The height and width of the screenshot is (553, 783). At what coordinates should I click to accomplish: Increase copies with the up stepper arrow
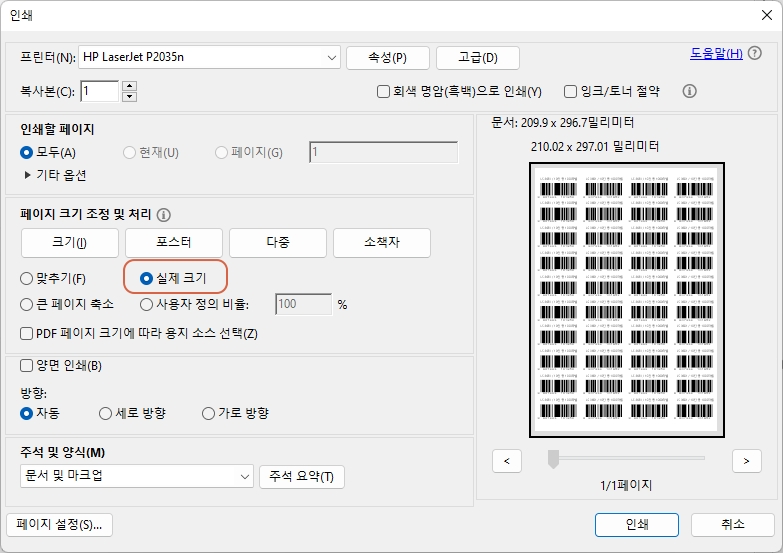pyautogui.click(x=130, y=85)
